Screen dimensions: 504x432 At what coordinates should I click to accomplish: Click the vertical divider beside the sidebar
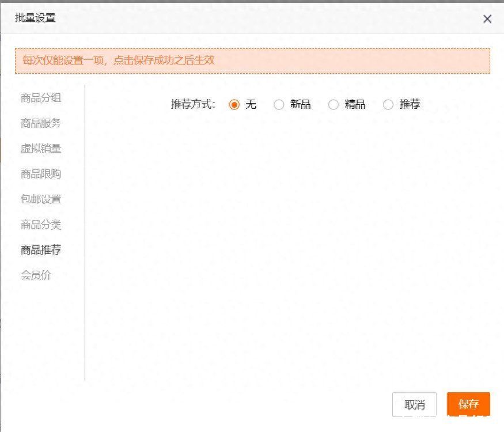[x=84, y=230]
